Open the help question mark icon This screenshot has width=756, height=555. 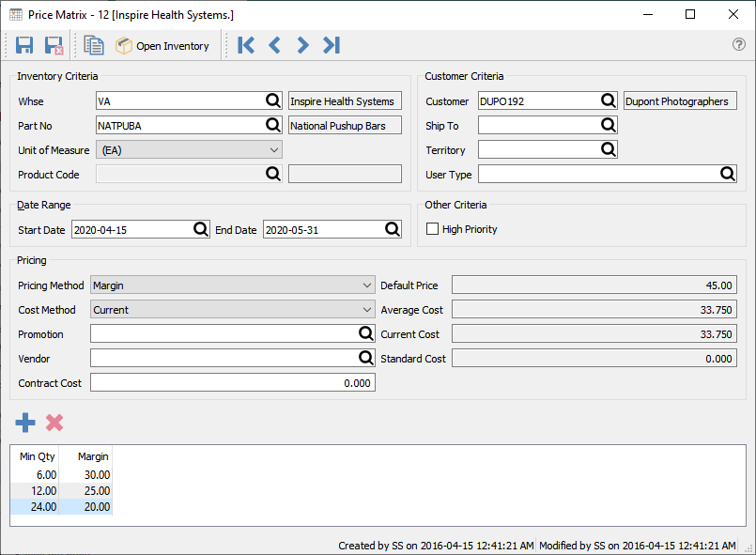(738, 45)
